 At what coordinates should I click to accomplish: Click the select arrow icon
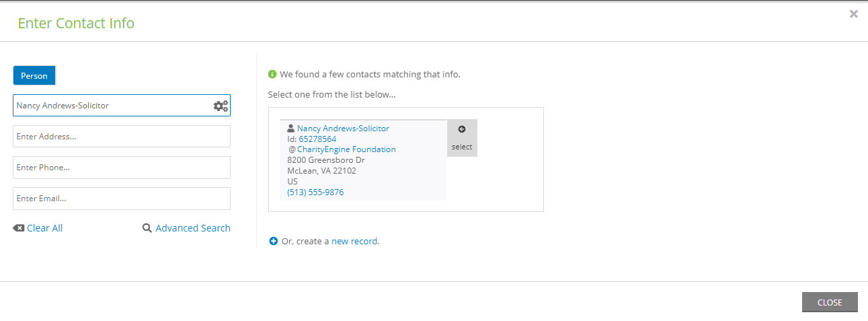[x=462, y=129]
